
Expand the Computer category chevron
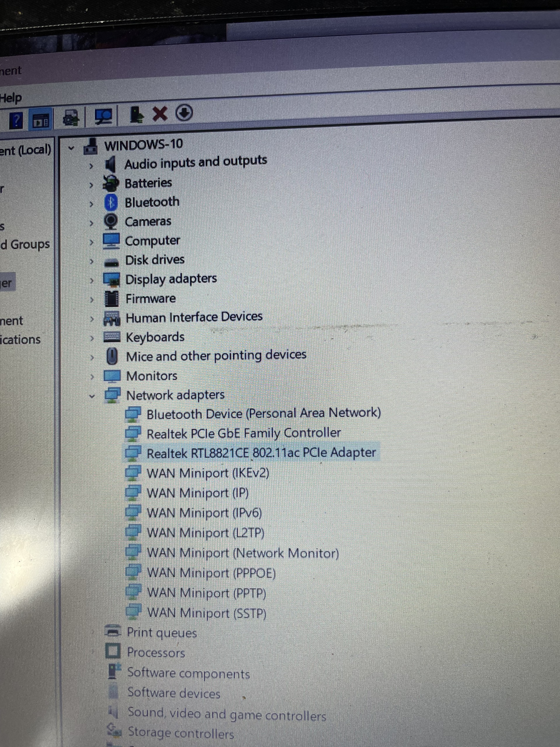(91, 242)
